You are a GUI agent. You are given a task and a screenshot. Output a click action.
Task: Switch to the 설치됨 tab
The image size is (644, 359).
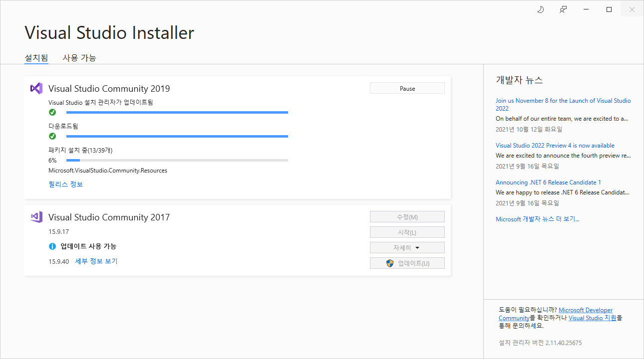[x=36, y=58]
